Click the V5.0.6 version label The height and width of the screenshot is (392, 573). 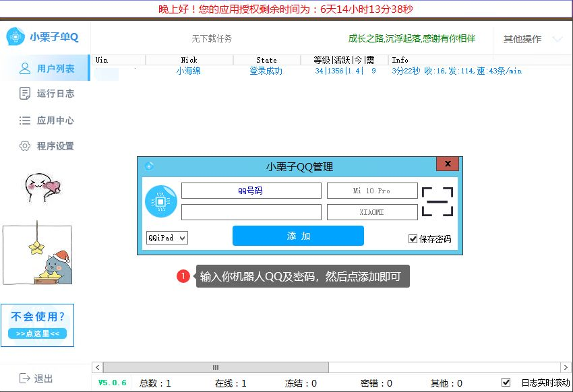point(112,383)
